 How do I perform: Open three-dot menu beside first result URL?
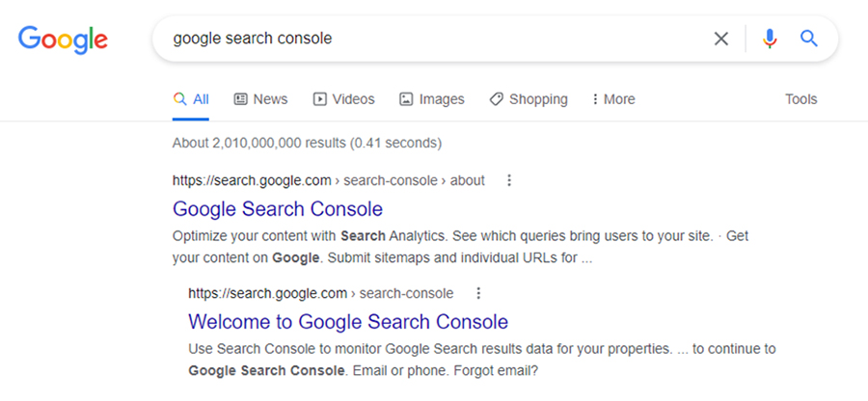tap(509, 180)
